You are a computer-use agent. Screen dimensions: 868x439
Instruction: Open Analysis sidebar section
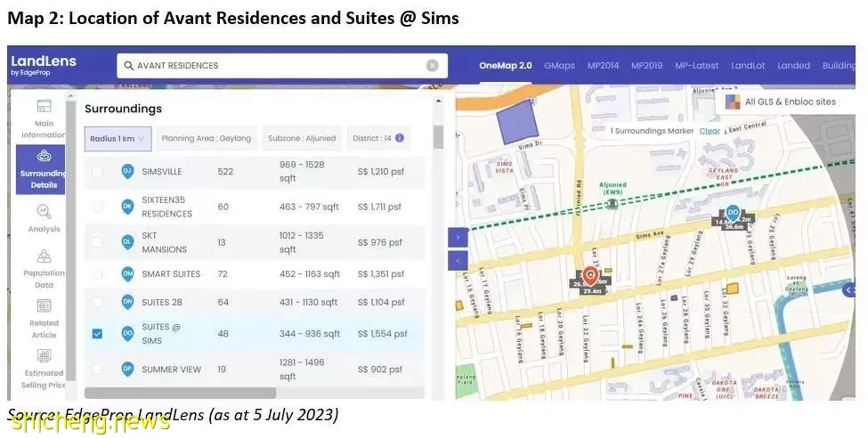(x=44, y=218)
